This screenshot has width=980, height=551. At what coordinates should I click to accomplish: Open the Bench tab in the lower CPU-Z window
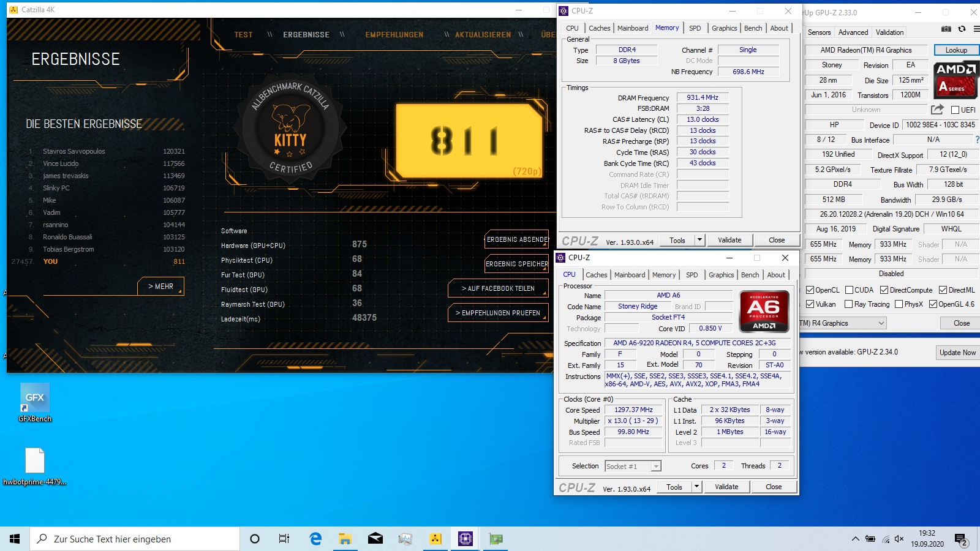750,275
